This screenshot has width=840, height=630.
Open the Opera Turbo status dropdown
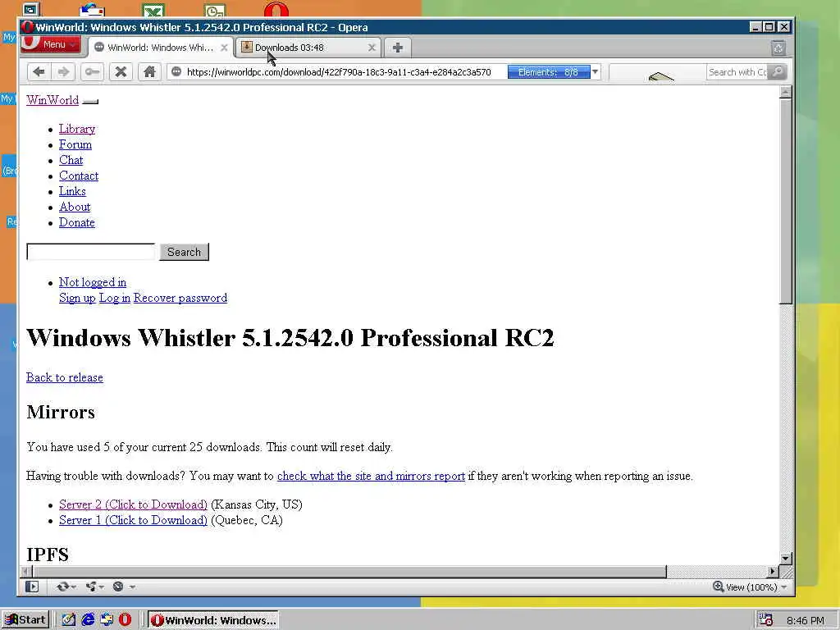[x=124, y=587]
